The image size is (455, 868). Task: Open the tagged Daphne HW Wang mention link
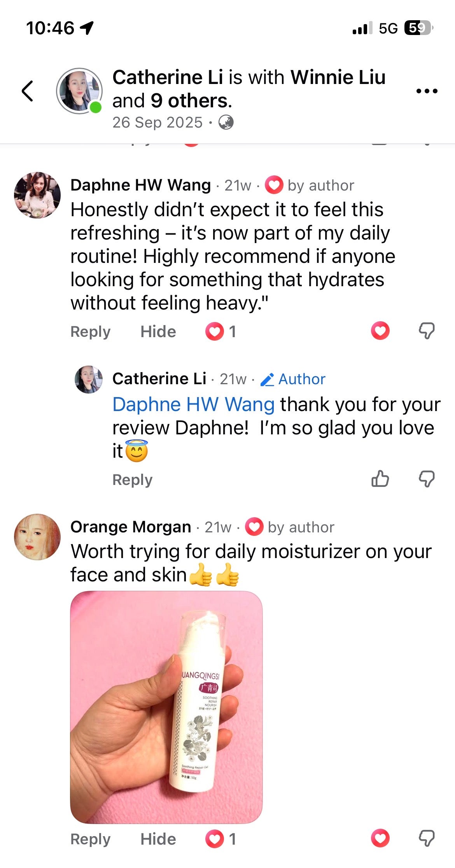pyautogui.click(x=194, y=404)
